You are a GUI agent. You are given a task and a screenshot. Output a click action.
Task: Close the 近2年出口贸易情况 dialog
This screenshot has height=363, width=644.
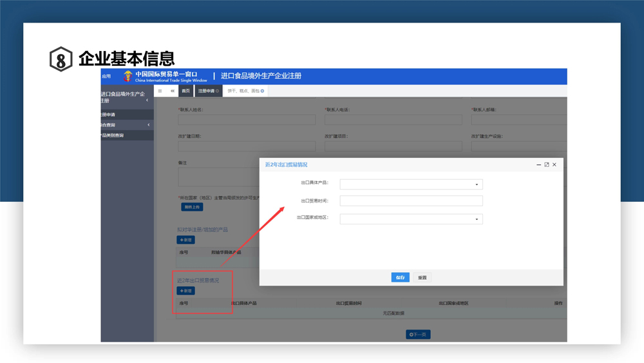pyautogui.click(x=554, y=165)
